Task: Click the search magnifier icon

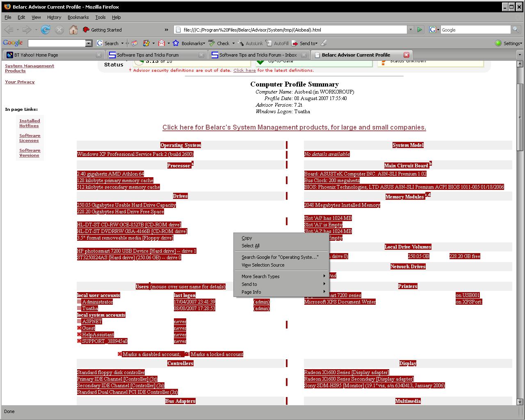Action: pos(516,30)
